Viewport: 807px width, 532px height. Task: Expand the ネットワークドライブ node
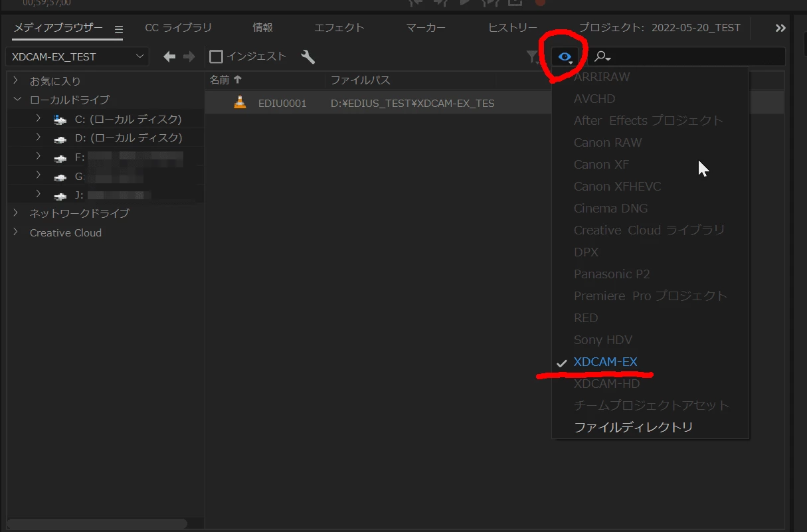tap(16, 213)
